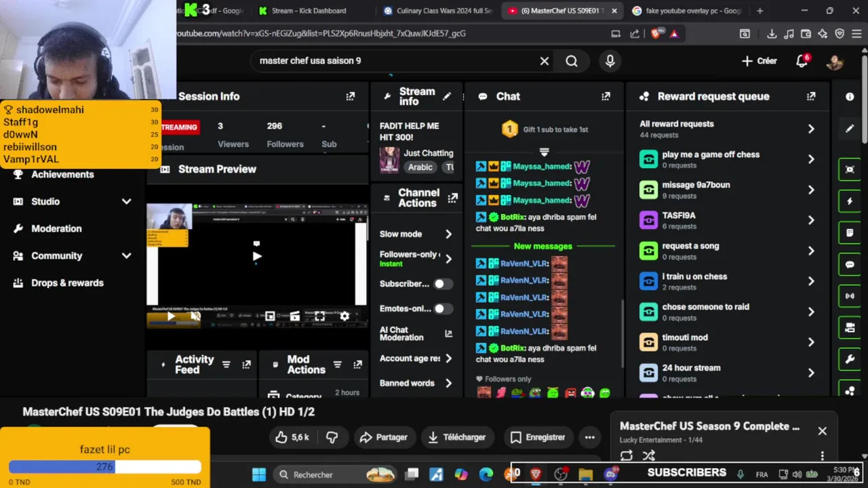Viewport: 868px width, 488px height.
Task: Open Brave downloads icon in the toolbar
Action: point(772,34)
